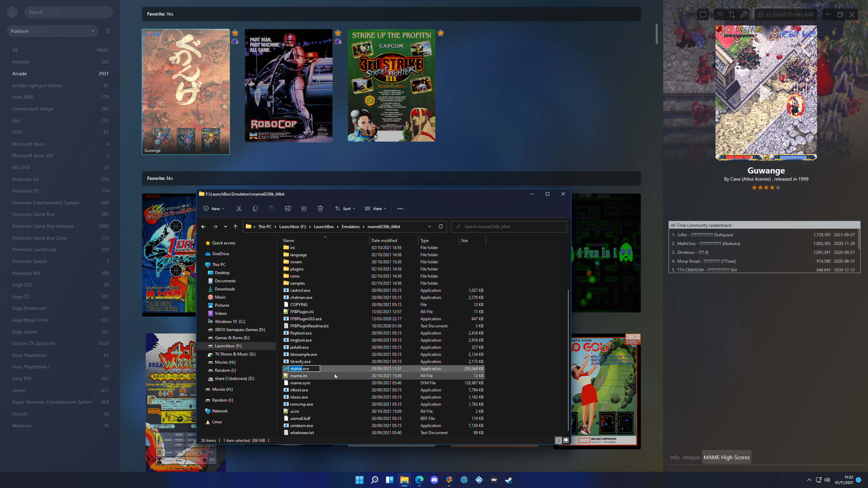Open Microsoft Edge from the taskbar
The height and width of the screenshot is (488, 868).
(419, 480)
